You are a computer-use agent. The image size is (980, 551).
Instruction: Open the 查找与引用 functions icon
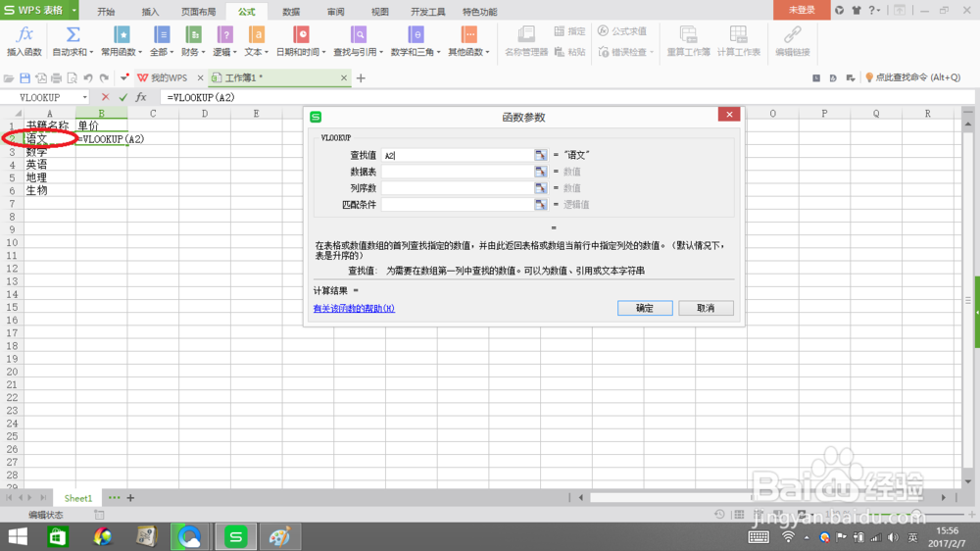tap(358, 34)
